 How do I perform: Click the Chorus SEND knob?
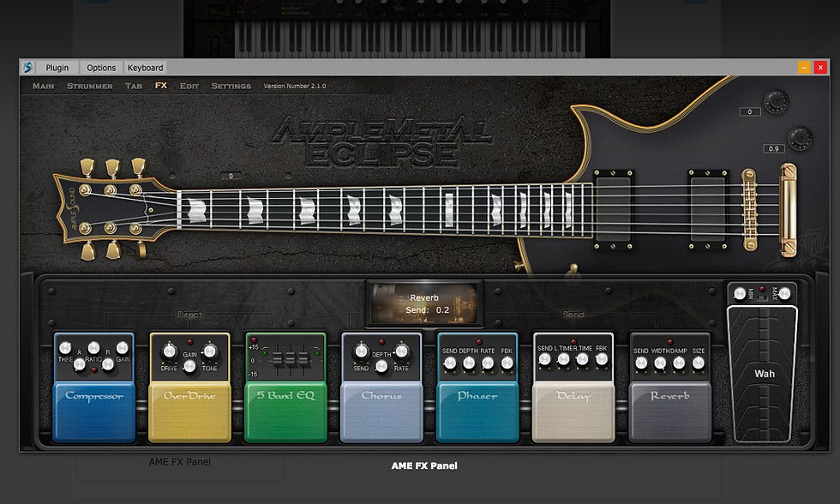pos(361,351)
